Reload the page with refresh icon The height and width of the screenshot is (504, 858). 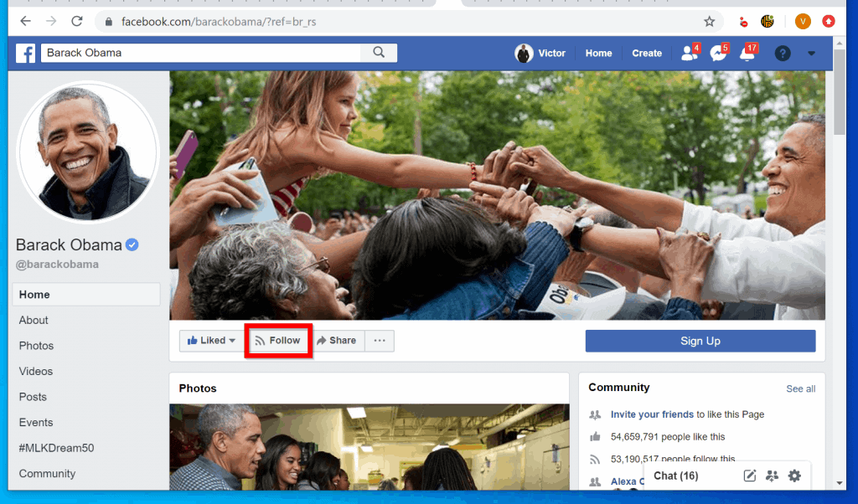(x=77, y=21)
